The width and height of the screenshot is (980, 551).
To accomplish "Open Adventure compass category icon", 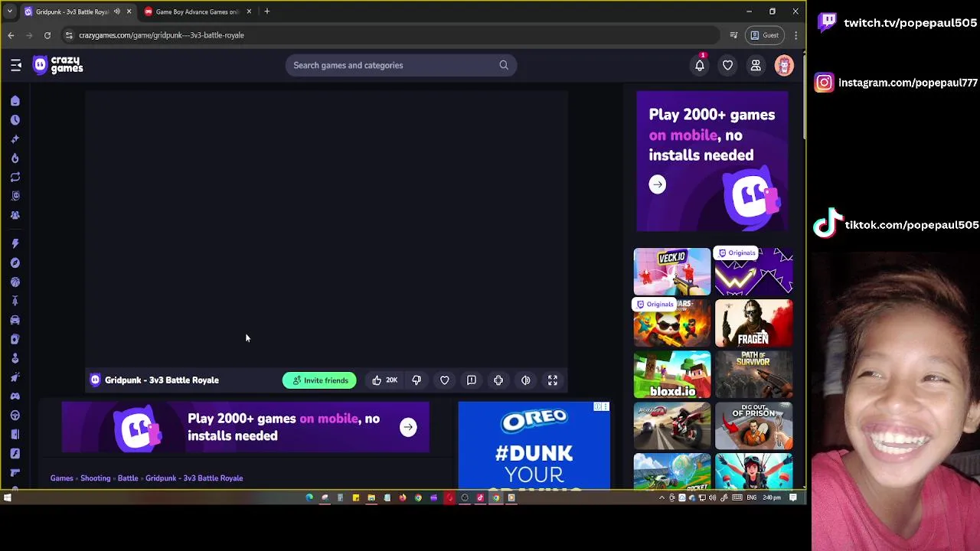I will [x=15, y=262].
